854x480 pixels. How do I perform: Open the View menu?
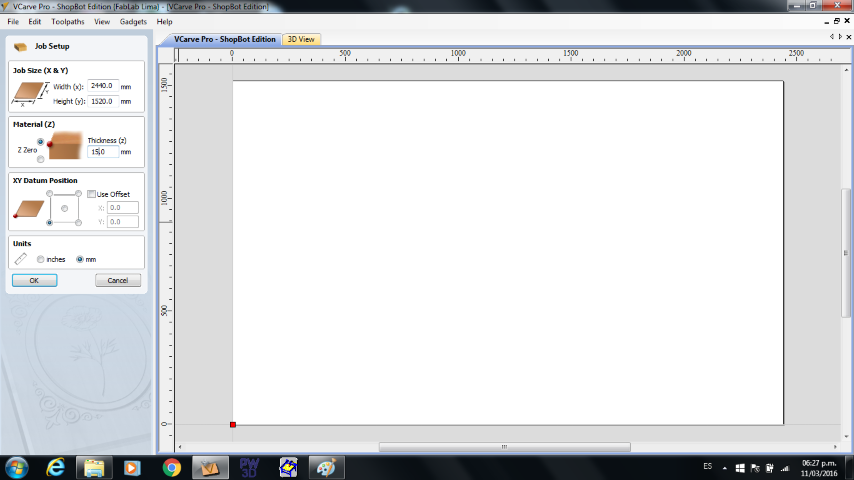[102, 22]
